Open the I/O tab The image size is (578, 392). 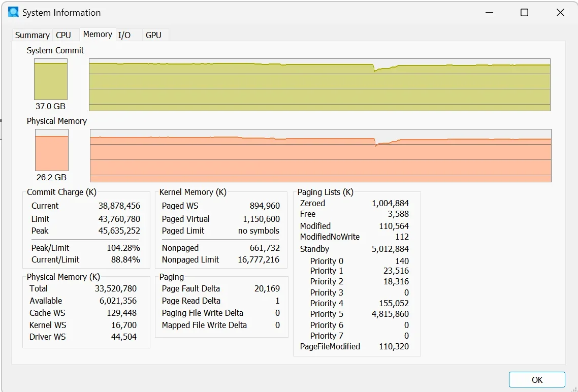pyautogui.click(x=124, y=35)
